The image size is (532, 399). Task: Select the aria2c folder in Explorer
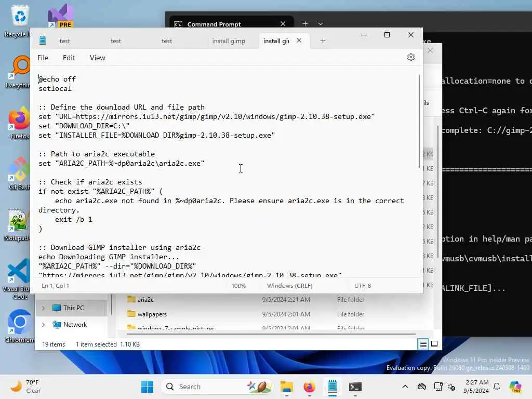tap(145, 300)
